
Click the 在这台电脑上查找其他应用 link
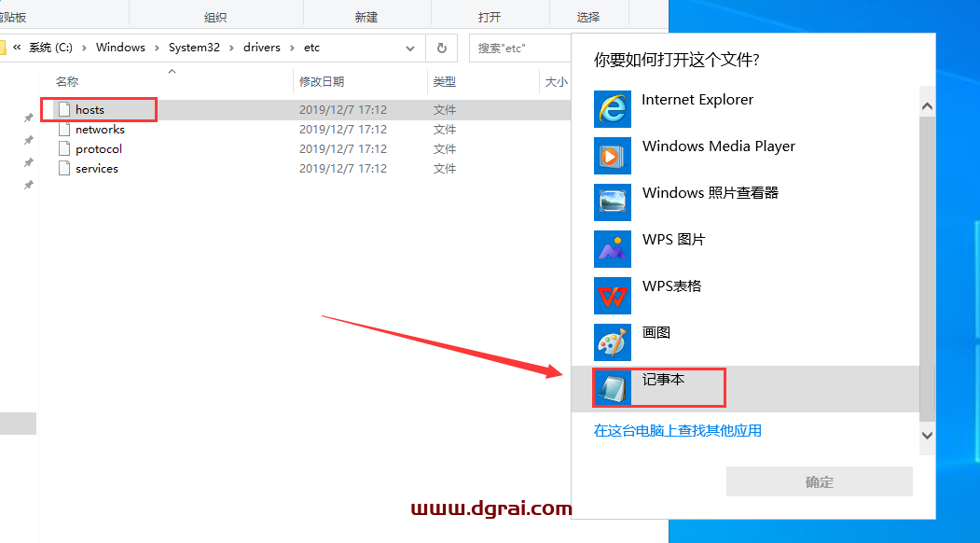[678, 430]
